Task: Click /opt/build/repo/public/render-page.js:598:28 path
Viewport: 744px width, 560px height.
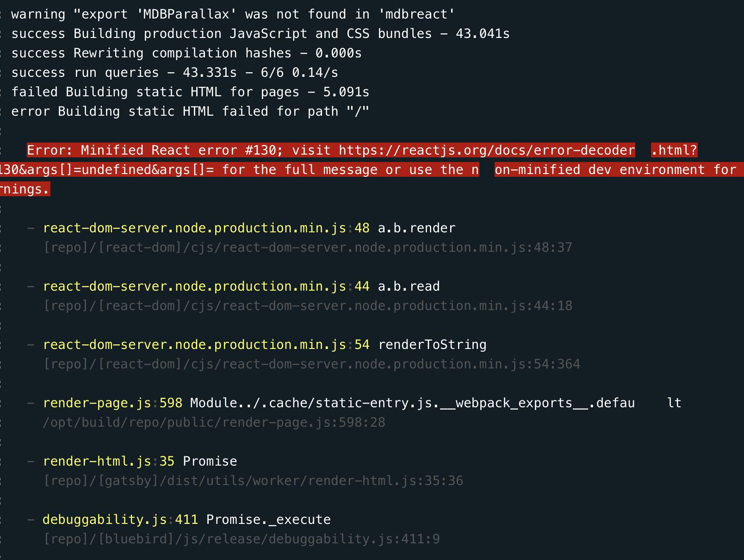Action: coord(214,423)
